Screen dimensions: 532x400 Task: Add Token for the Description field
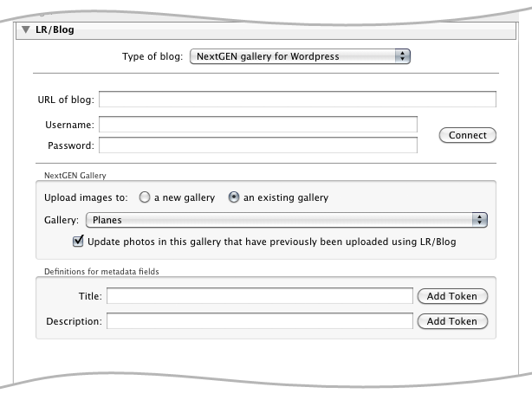pyautogui.click(x=452, y=321)
